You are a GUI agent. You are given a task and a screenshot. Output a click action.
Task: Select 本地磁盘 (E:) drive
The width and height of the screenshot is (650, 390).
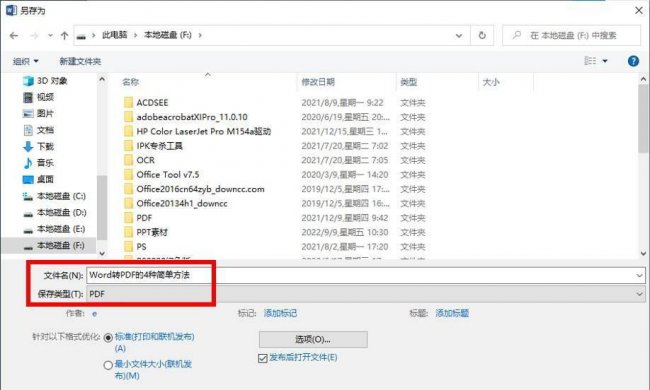click(54, 229)
